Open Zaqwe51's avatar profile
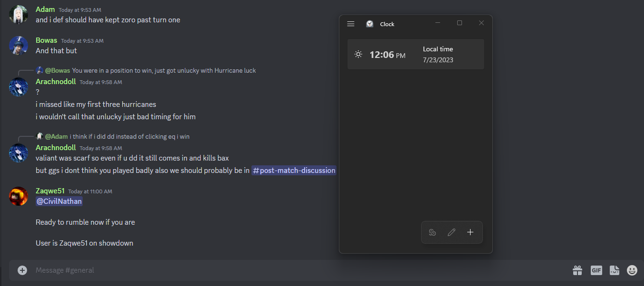 pos(19,196)
